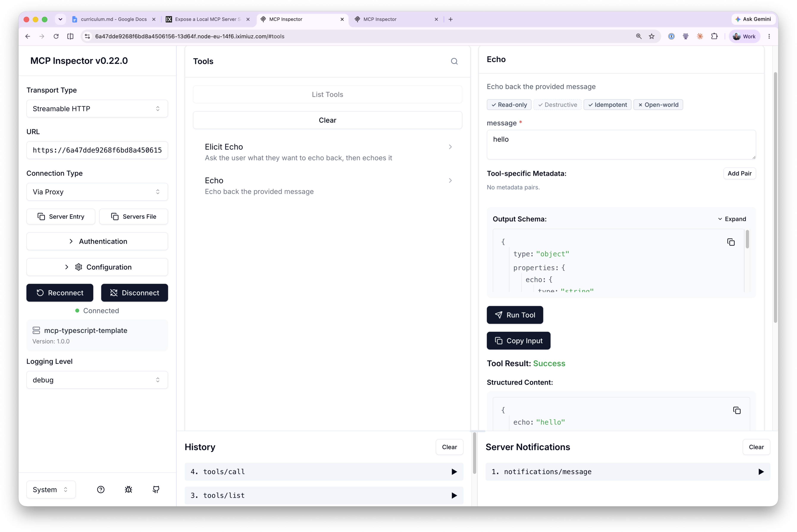Screen dimensions: 797x532
Task: Go forward with the browser forward arrow
Action: pos(42,36)
